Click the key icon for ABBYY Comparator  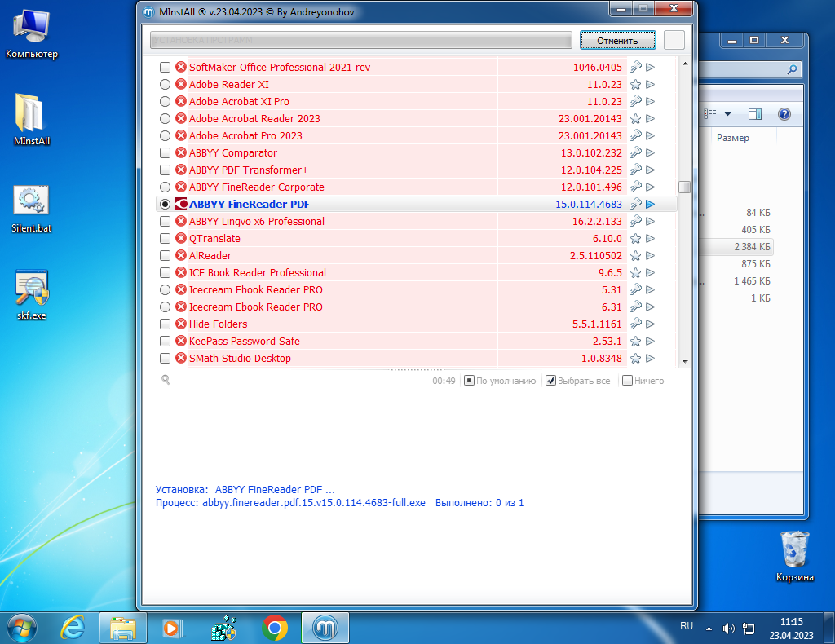click(635, 152)
